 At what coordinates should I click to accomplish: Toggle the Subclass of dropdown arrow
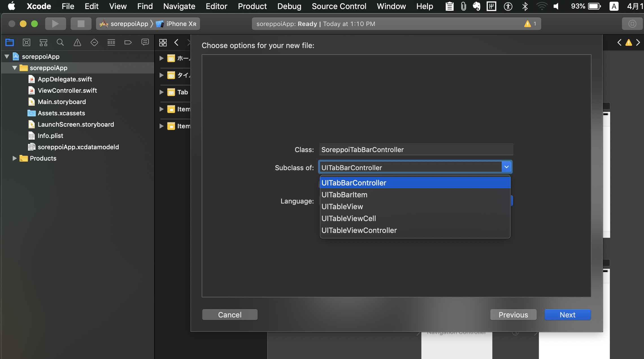[x=506, y=167]
